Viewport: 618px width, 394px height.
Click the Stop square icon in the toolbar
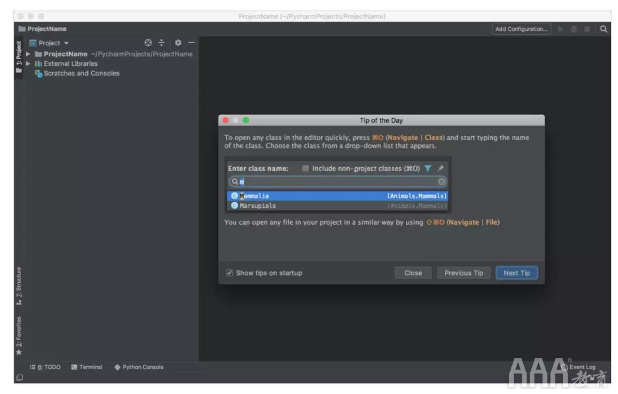[x=587, y=29]
